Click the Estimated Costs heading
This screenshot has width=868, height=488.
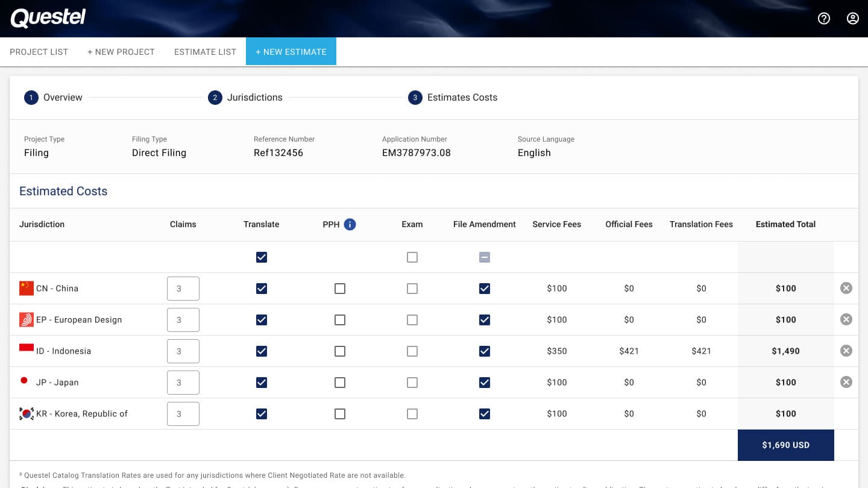pos(63,192)
